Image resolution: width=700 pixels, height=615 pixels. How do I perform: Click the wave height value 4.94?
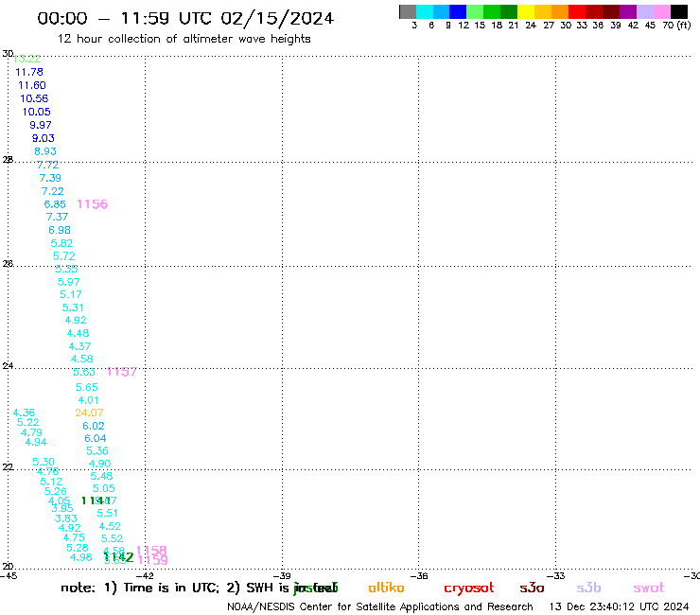point(36,442)
